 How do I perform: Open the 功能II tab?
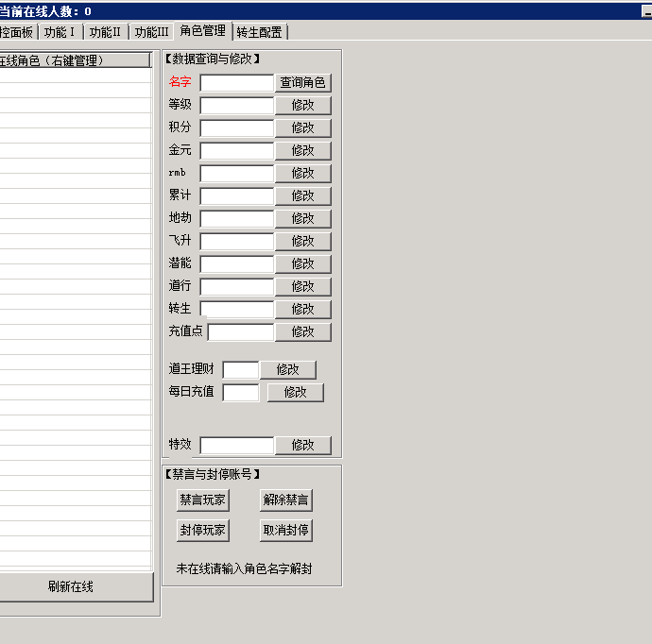[105, 31]
